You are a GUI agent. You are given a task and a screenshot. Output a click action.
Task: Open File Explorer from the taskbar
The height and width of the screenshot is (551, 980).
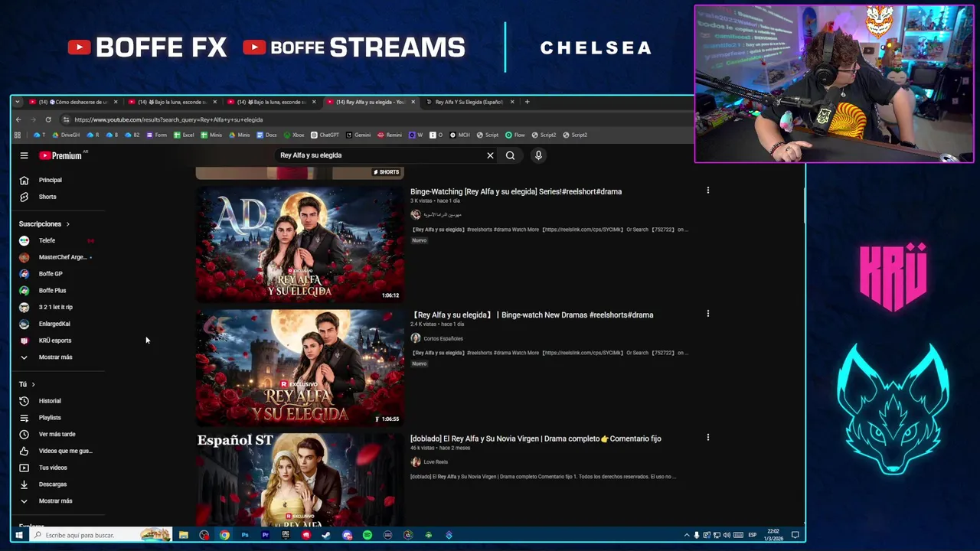point(184,535)
